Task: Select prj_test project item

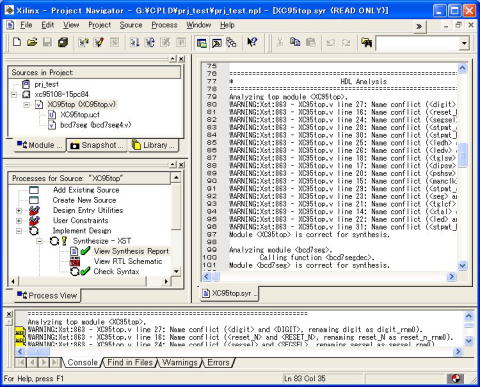Action: [x=46, y=84]
